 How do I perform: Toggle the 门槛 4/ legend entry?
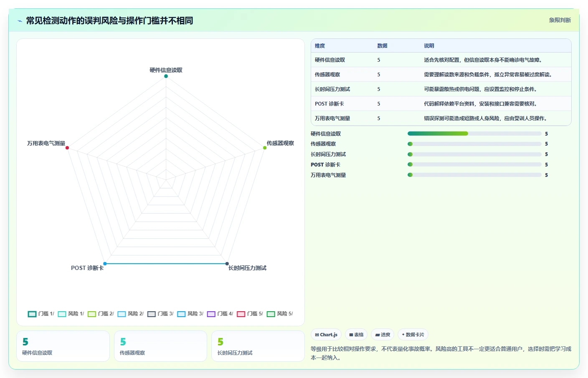pyautogui.click(x=220, y=314)
